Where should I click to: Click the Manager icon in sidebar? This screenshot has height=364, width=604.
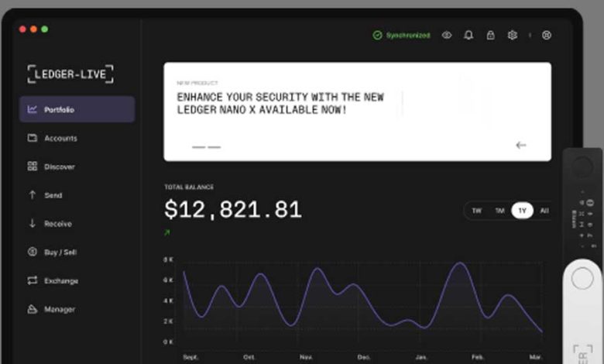(33, 309)
